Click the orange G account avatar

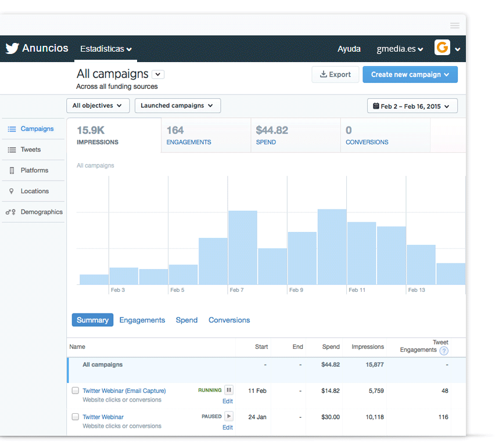pos(442,48)
